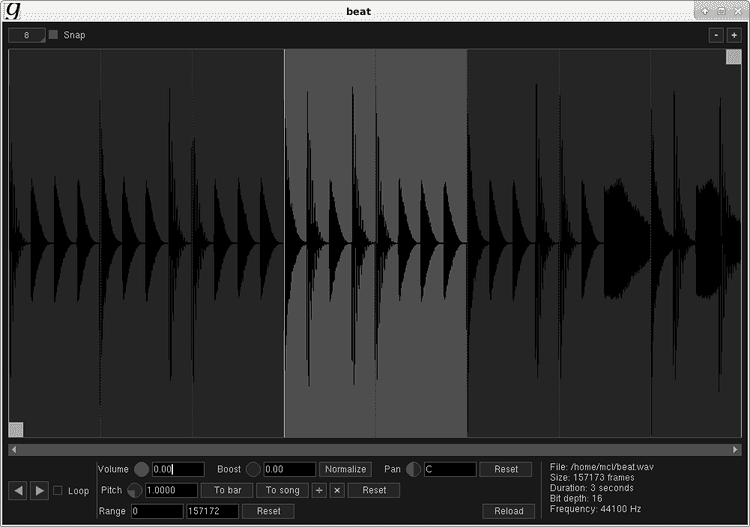Click the play forward arrow button
The width and height of the screenshot is (750, 527).
click(39, 490)
